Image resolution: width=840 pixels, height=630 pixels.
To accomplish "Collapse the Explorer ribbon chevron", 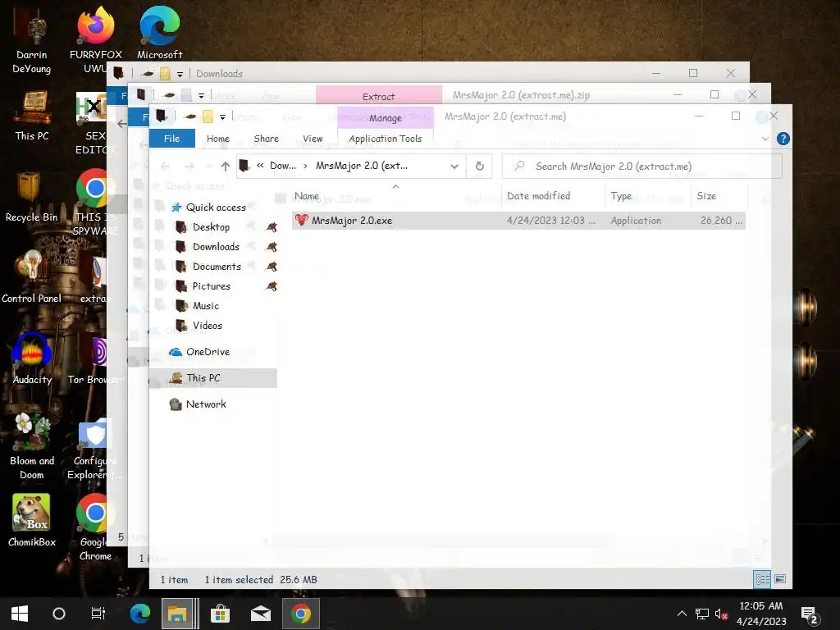I will [x=765, y=139].
